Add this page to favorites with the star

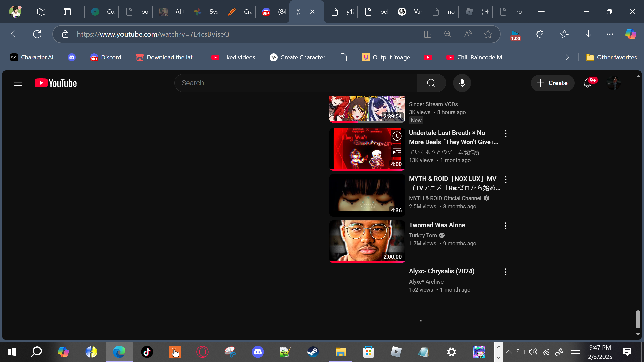coord(488,34)
